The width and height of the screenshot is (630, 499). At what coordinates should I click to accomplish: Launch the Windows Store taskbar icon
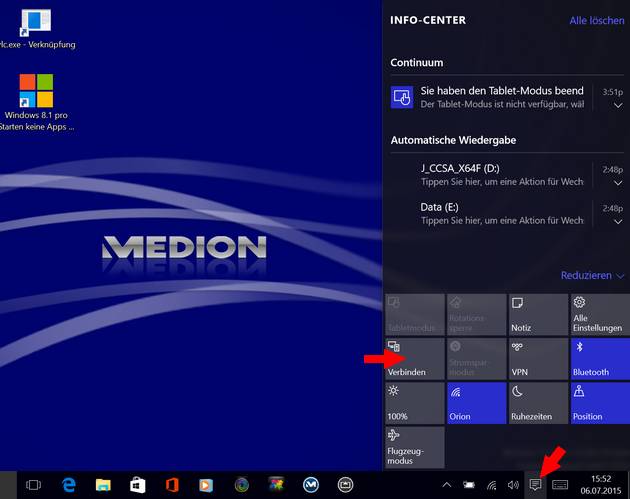pyautogui.click(x=137, y=485)
